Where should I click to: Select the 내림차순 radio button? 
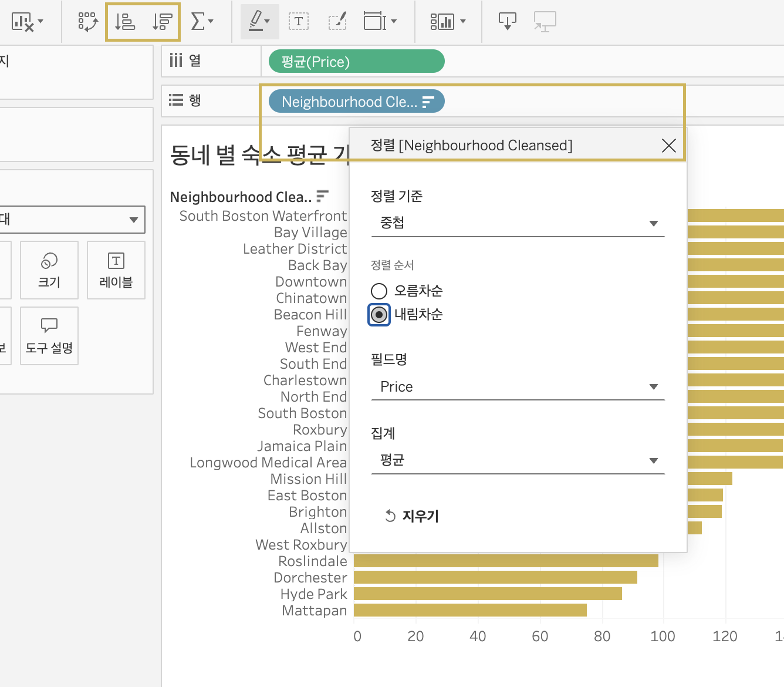click(379, 315)
